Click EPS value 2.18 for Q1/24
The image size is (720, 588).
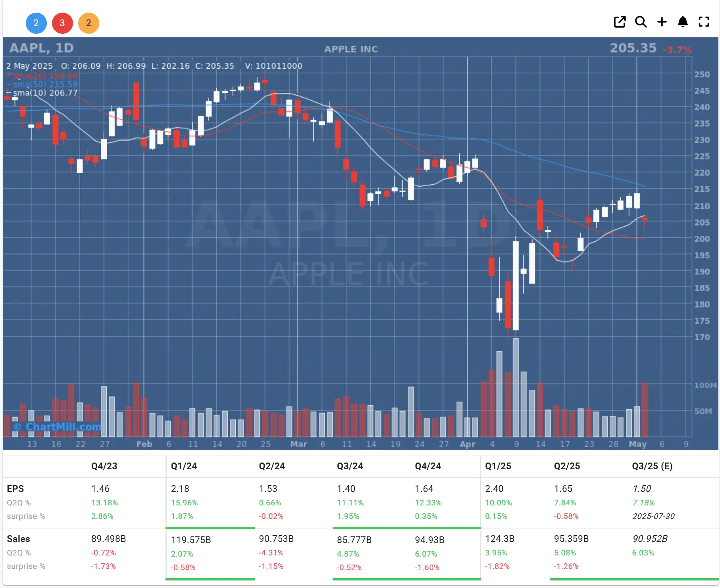point(180,489)
